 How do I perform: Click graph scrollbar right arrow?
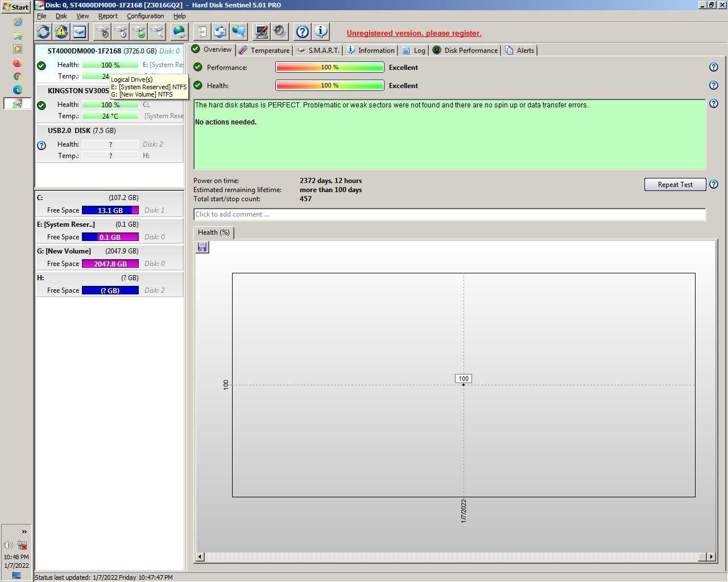(711, 557)
